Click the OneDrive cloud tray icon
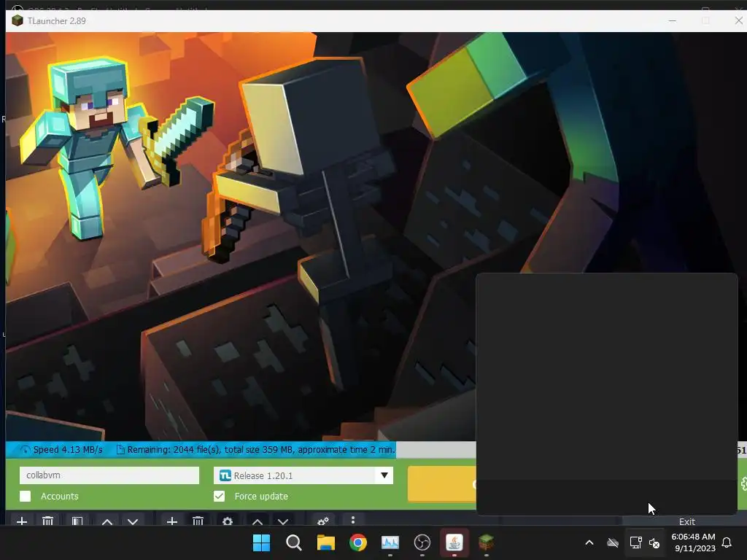The image size is (747, 560). click(x=613, y=542)
